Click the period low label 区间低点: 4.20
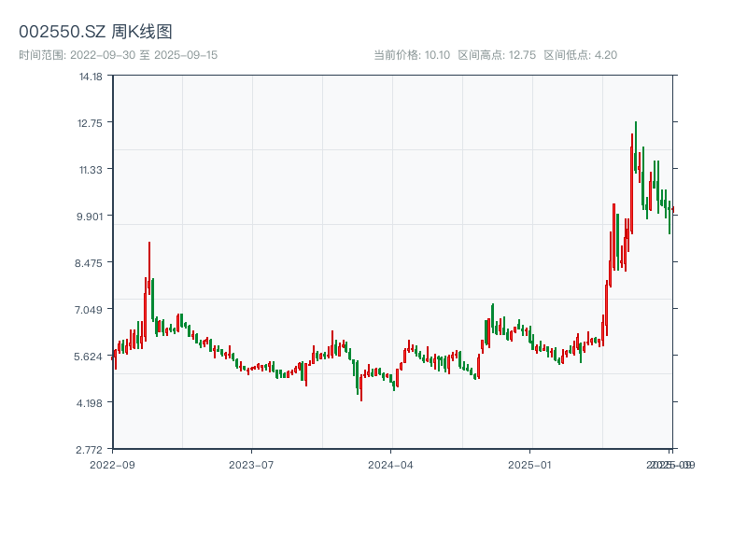The width and height of the screenshot is (747, 560). 581,55
